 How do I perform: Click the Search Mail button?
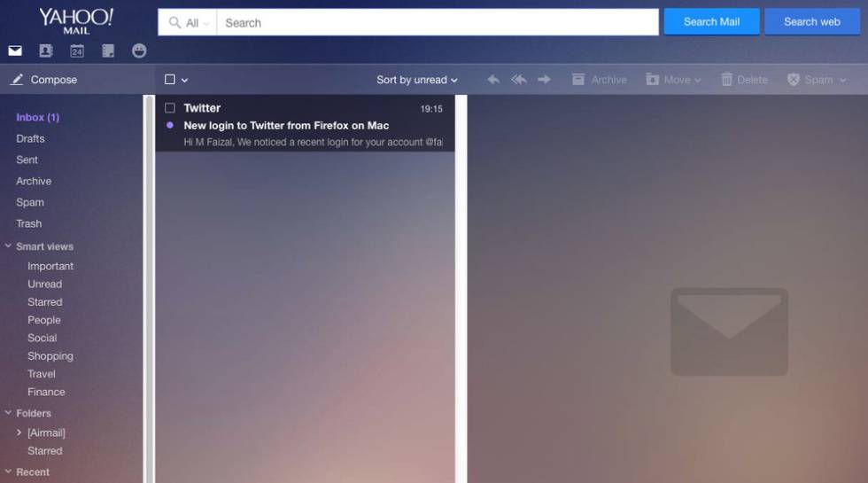711,21
